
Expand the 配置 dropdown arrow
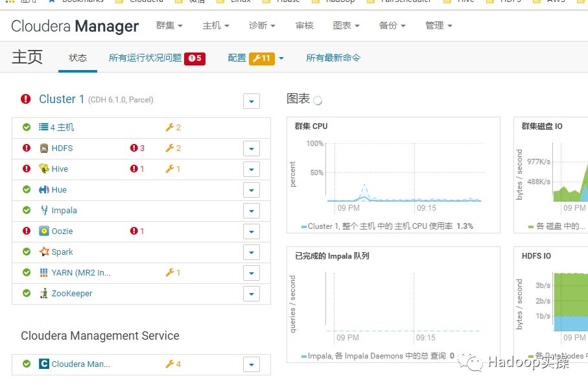(x=281, y=58)
